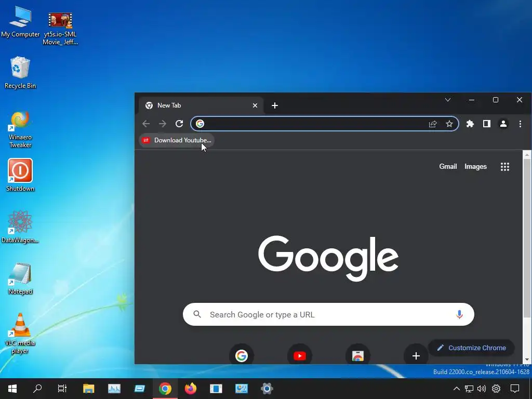The height and width of the screenshot is (399, 532).
Task: Open a new tab with plus button
Action: pos(275,105)
